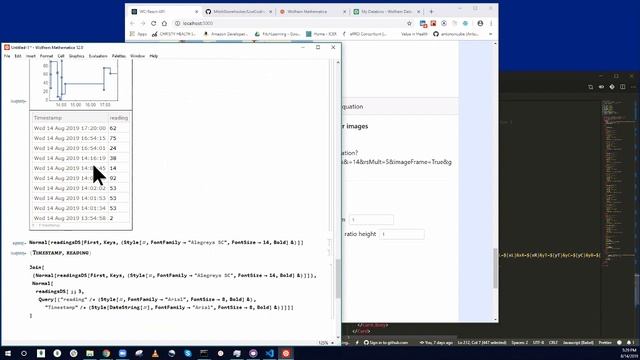Open the Visual Studio Code taskbar icon
The width and height of the screenshot is (640, 360).
point(269,353)
